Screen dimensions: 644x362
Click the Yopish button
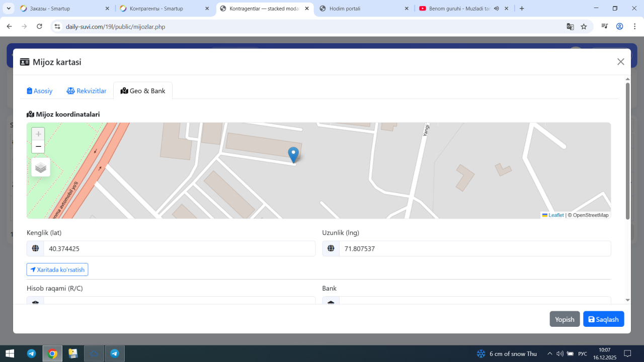pyautogui.click(x=565, y=319)
